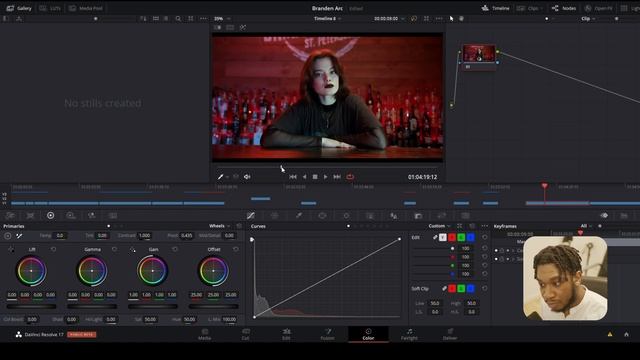The image size is (640, 360).
Task: Click the Gain master wheel slider
Action: 153,307
